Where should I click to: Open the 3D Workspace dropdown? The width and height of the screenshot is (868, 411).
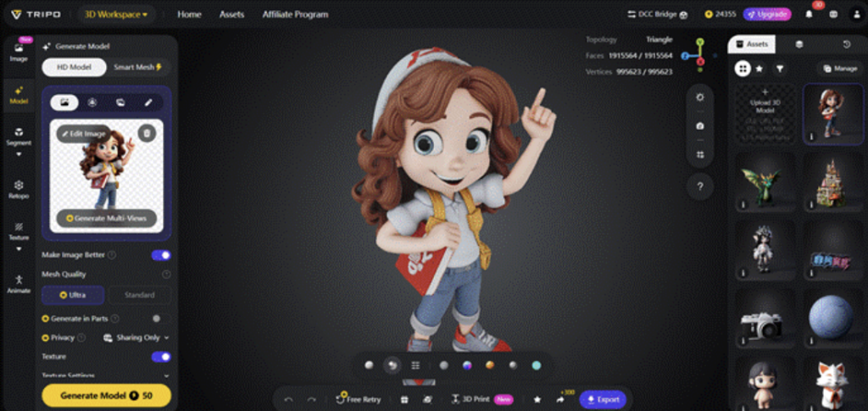click(x=116, y=14)
